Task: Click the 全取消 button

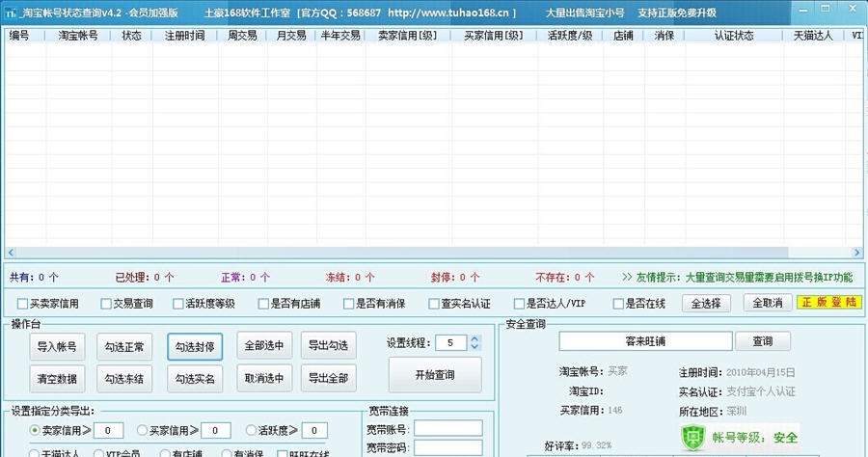Action: [x=768, y=303]
